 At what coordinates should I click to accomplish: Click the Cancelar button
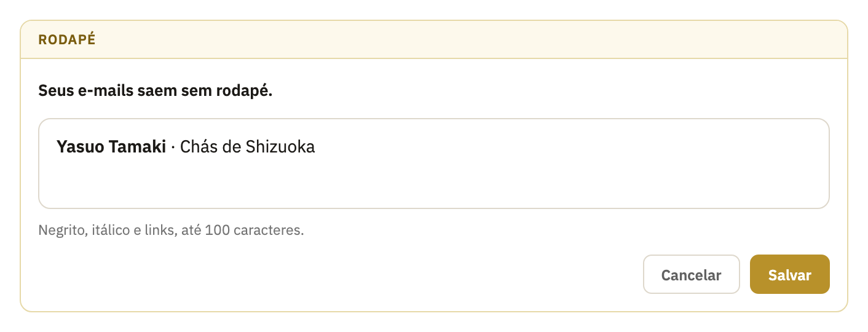pos(691,274)
